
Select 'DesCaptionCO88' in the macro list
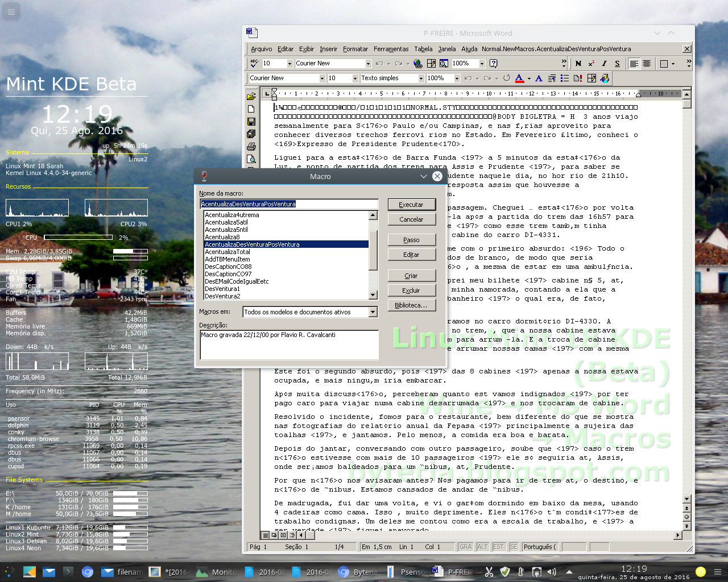coord(286,267)
